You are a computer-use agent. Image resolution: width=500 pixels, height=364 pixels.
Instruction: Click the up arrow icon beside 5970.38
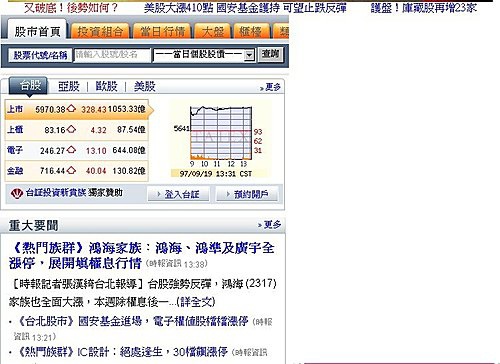(x=71, y=109)
